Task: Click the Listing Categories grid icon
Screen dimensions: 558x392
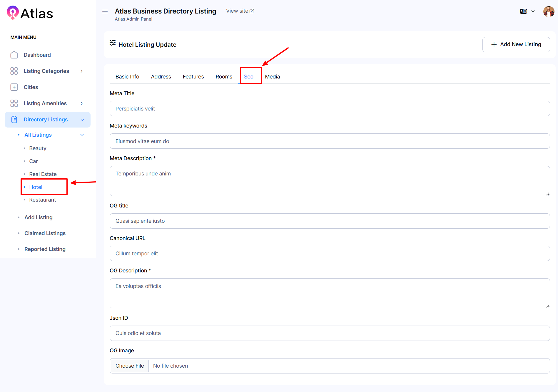Action: [x=14, y=71]
